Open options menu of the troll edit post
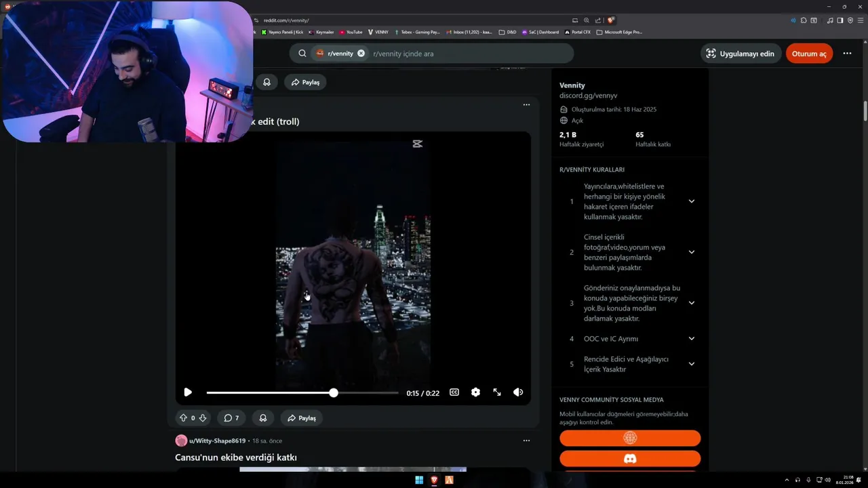This screenshot has width=868, height=488. [x=526, y=104]
